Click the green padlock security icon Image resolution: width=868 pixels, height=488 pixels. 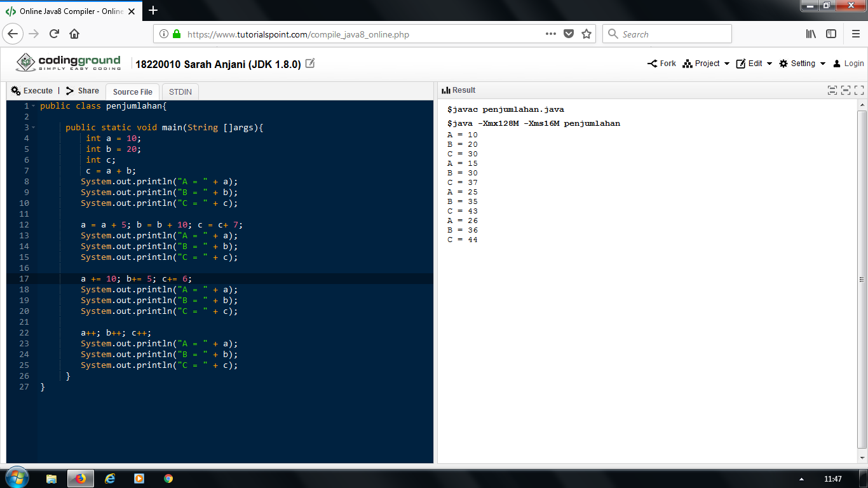[x=177, y=34]
